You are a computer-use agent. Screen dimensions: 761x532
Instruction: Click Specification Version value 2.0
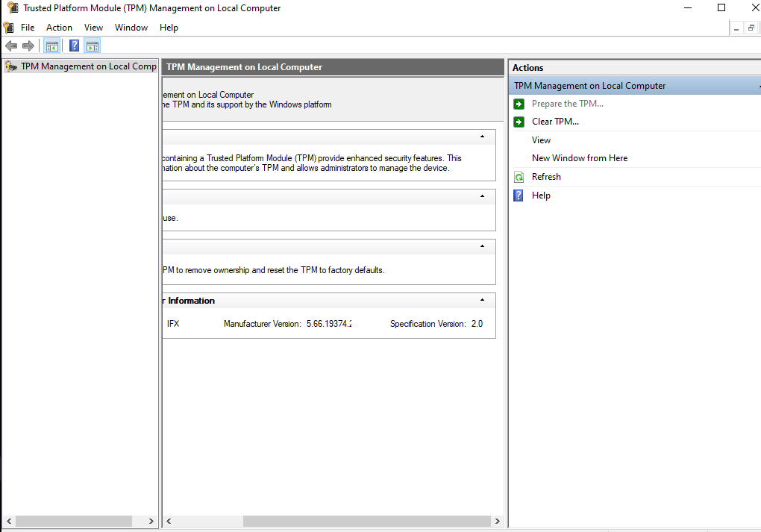click(x=477, y=324)
